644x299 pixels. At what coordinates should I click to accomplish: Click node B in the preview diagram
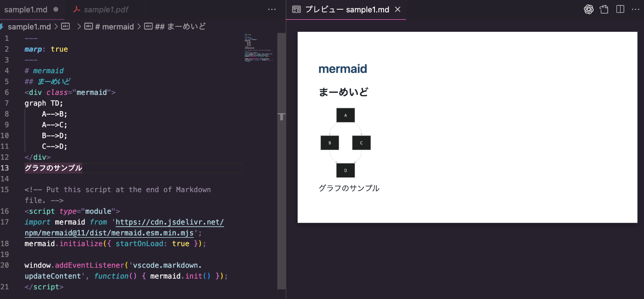tap(330, 143)
